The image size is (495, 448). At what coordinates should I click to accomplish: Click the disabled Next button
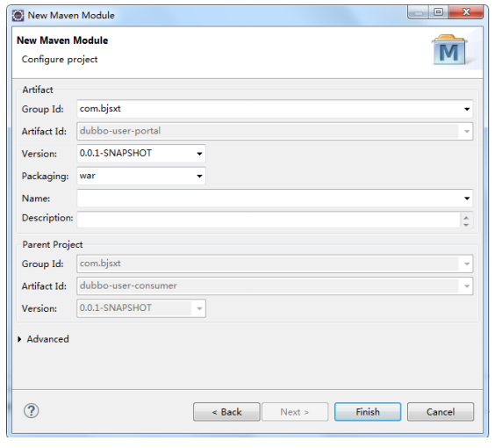coord(295,412)
